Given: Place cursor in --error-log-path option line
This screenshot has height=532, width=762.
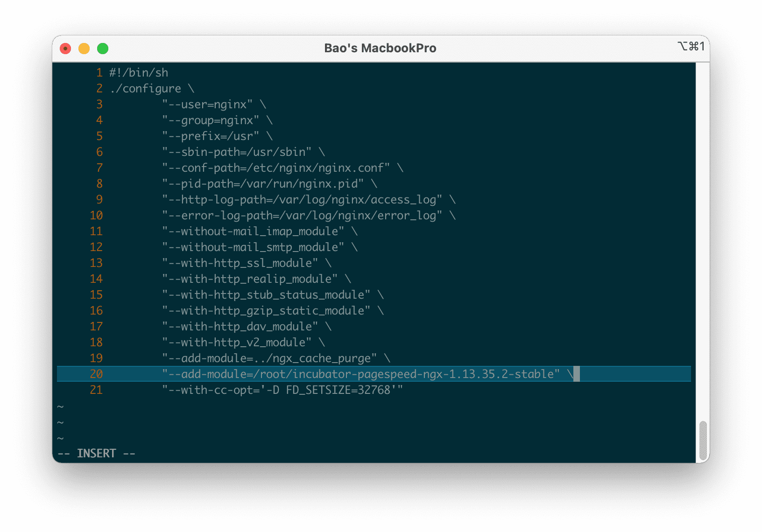Looking at the screenshot, I should [302, 216].
